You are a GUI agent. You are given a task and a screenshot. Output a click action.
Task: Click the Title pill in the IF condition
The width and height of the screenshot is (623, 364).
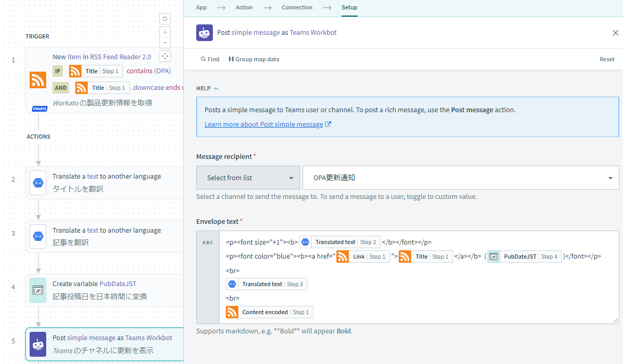click(96, 71)
